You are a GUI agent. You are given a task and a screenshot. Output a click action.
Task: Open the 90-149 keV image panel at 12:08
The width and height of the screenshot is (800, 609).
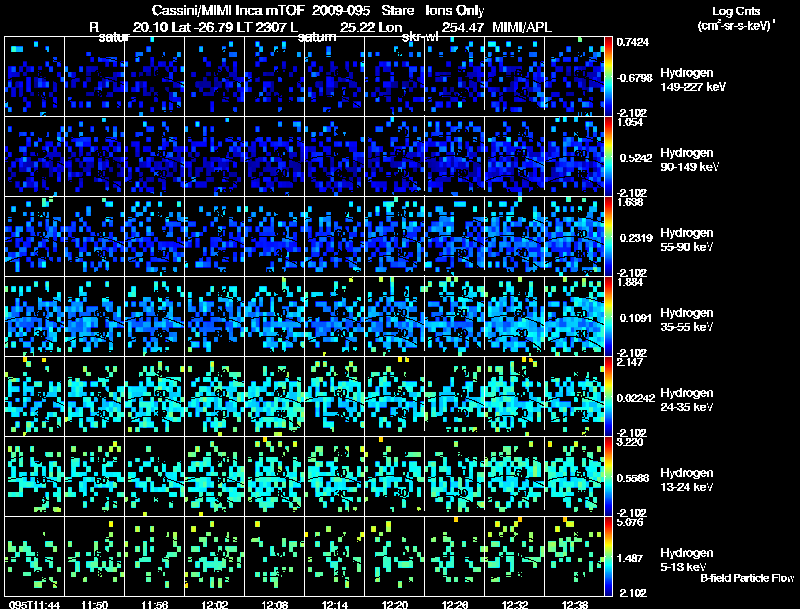pyautogui.click(x=274, y=157)
